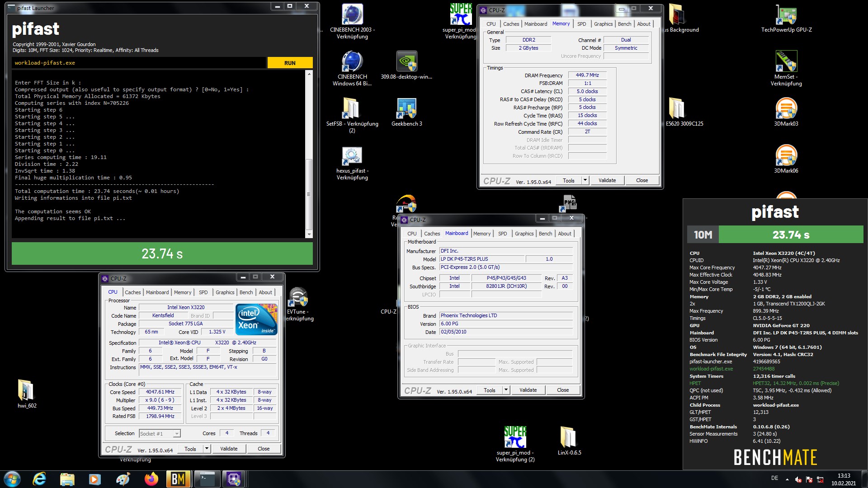
Task: Click Core Speed value 4047.61 MHz
Action: 160,392
